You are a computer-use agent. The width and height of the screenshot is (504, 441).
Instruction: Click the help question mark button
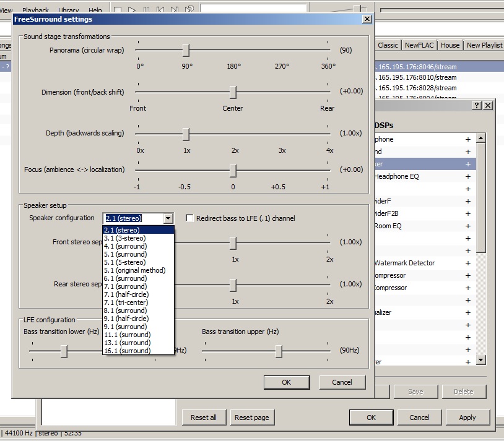[x=477, y=106]
